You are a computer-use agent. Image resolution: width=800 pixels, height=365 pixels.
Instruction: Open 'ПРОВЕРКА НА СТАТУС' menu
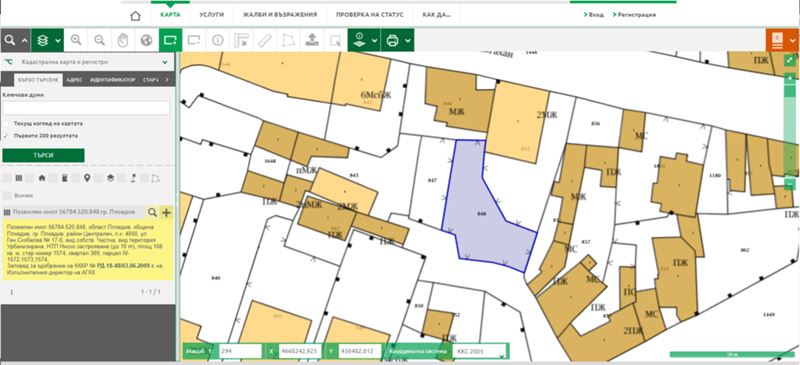pyautogui.click(x=369, y=15)
